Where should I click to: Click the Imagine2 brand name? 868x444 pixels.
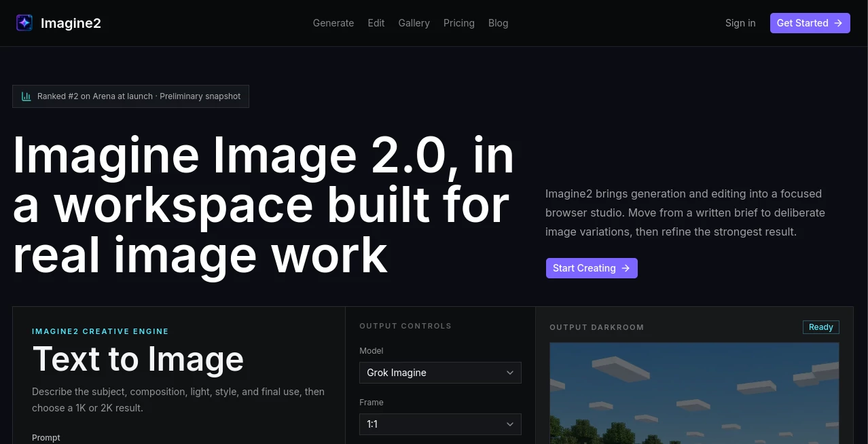(71, 23)
